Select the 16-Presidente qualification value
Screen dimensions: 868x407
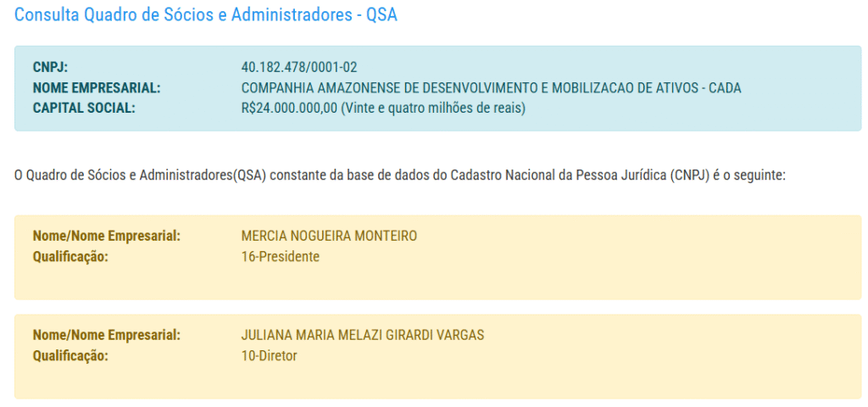[281, 256]
